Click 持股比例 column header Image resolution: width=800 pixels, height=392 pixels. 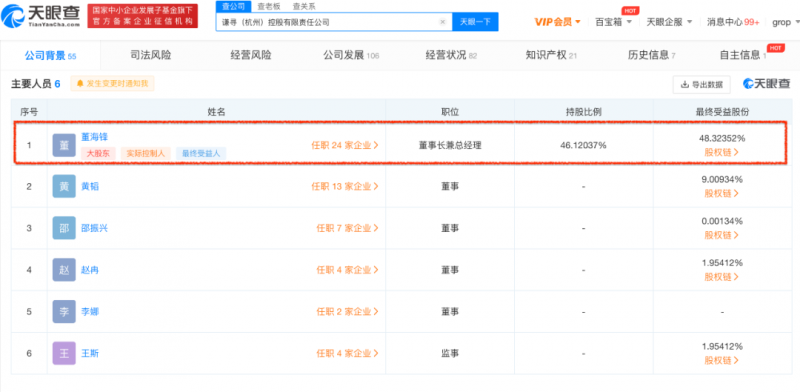click(583, 112)
